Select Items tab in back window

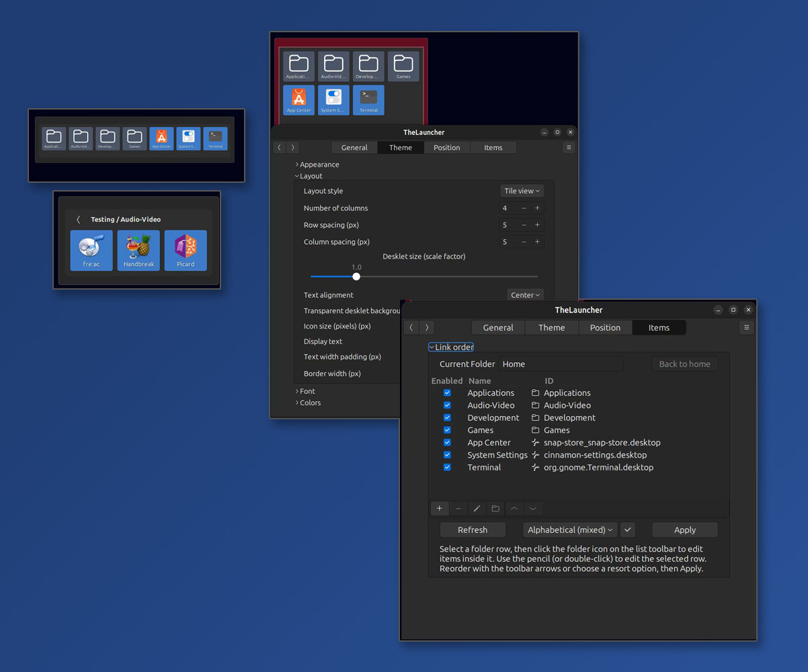click(493, 147)
